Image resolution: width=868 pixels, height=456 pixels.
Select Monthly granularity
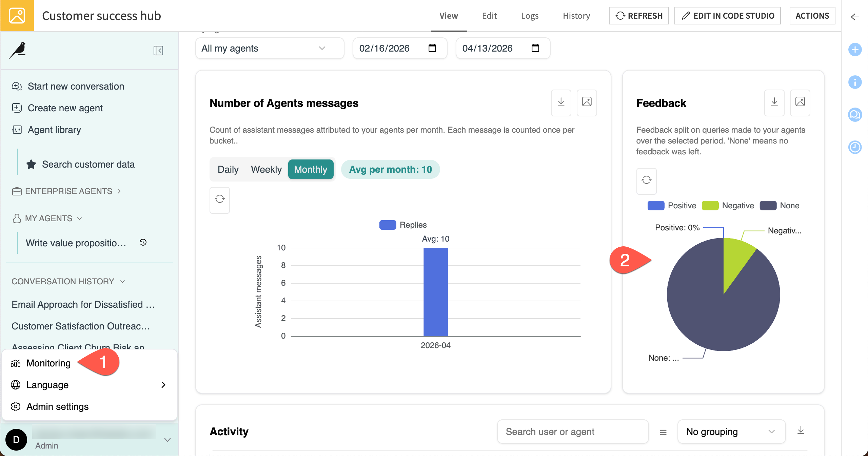pos(311,169)
